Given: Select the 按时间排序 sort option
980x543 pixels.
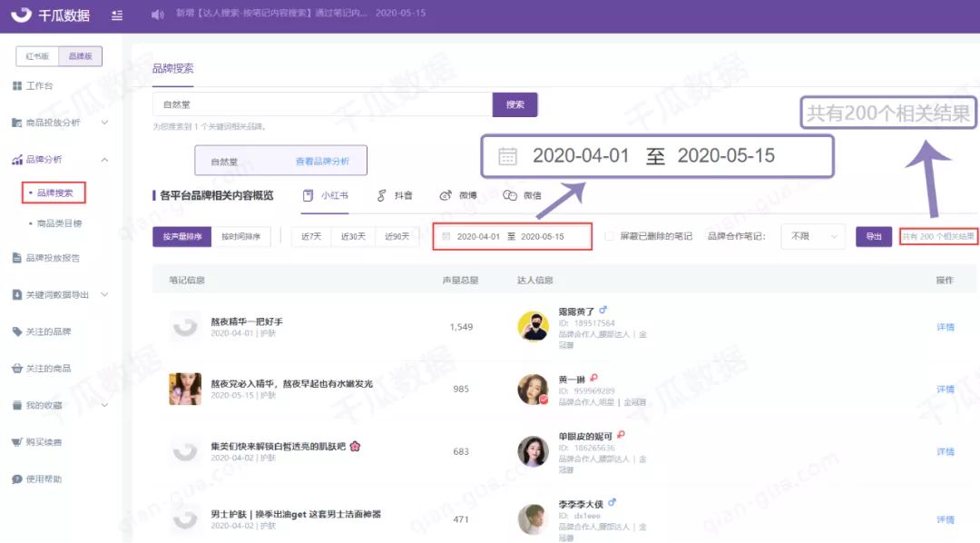Looking at the screenshot, I should point(242,237).
